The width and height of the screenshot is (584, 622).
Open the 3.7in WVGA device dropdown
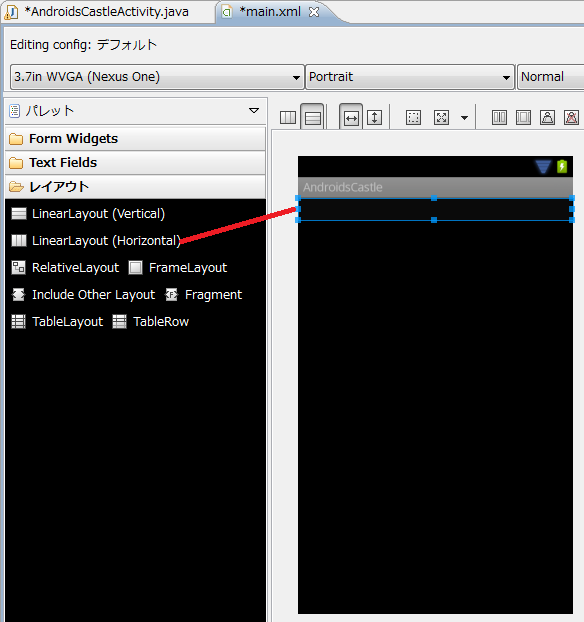click(x=157, y=77)
